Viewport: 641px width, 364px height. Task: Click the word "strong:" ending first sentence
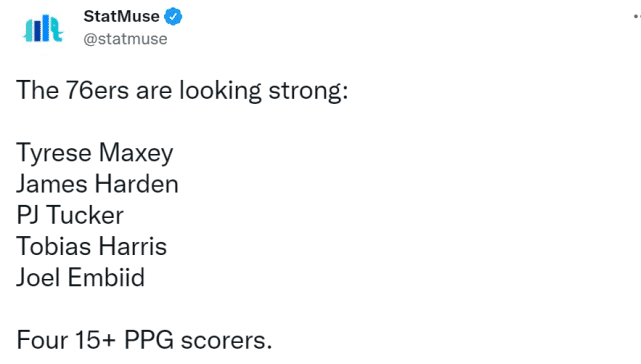(x=308, y=91)
